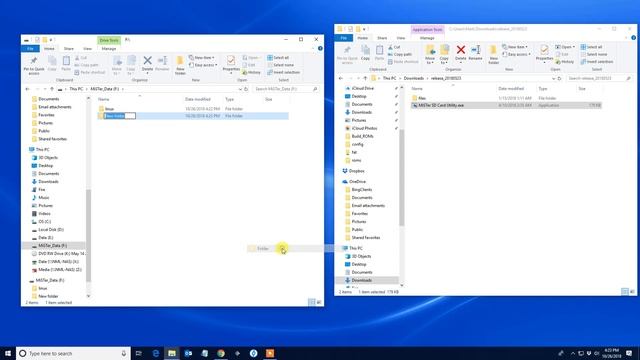Click Select none in the MiSTer_Data window
Screen dimensions: 640x360
click(x=280, y=65)
